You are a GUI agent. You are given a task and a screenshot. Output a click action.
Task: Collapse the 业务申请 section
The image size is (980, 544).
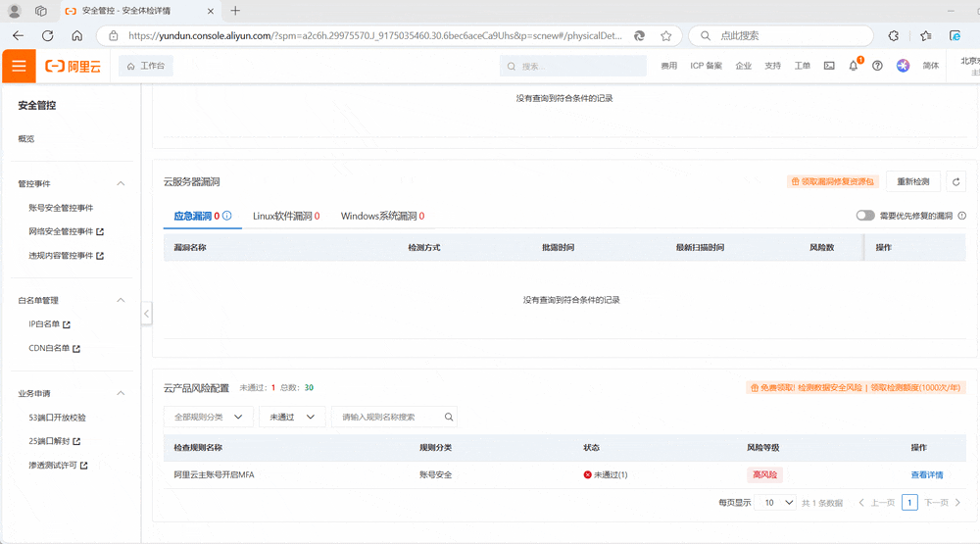121,393
